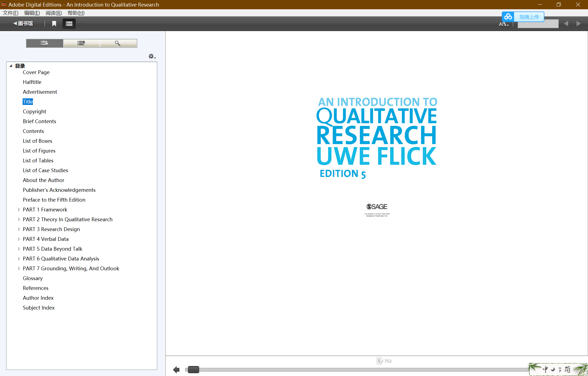Go to Cover Page entry

36,72
